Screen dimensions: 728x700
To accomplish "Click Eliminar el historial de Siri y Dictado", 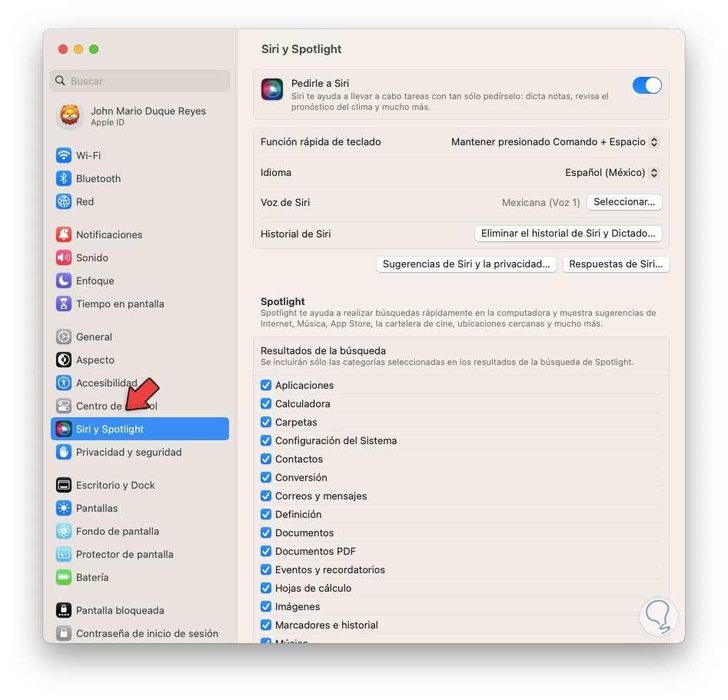I will pyautogui.click(x=568, y=234).
